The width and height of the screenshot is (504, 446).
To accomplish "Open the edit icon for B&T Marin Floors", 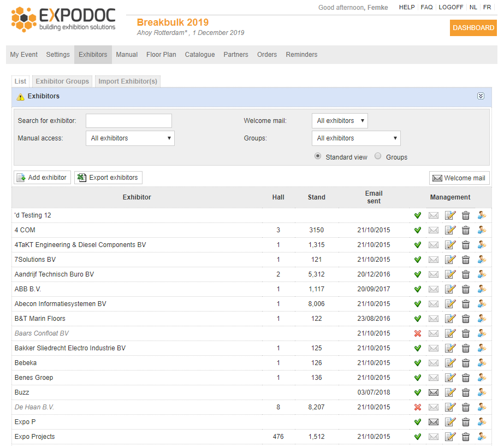I will (450, 319).
